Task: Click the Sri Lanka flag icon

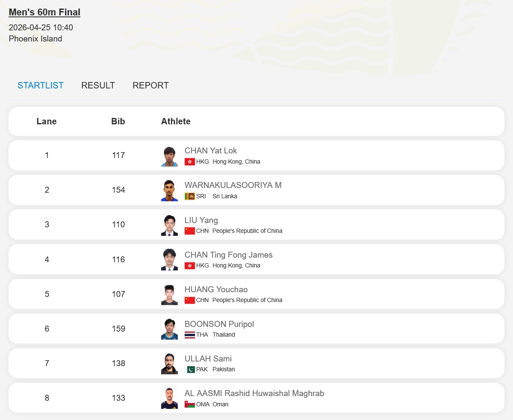Action: (190, 197)
